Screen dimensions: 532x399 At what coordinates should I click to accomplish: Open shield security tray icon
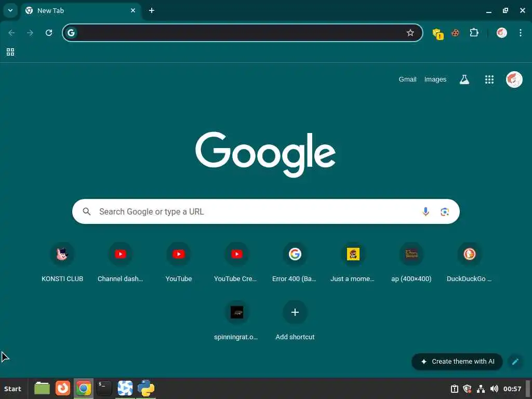click(x=467, y=389)
